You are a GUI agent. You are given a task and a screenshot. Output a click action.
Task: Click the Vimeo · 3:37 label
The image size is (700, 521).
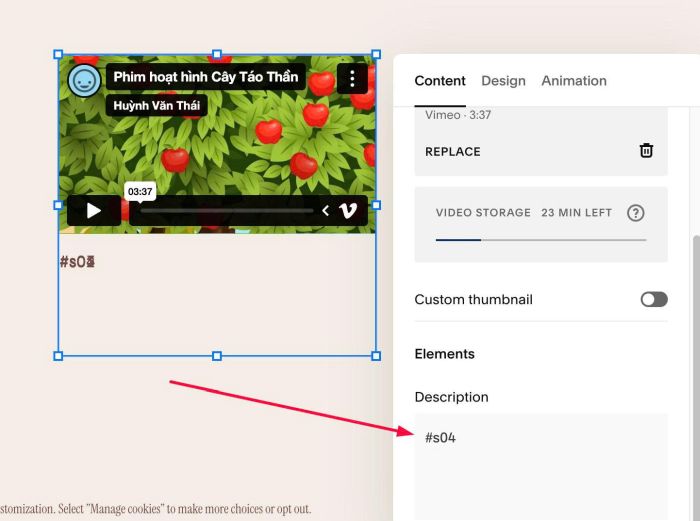[458, 115]
